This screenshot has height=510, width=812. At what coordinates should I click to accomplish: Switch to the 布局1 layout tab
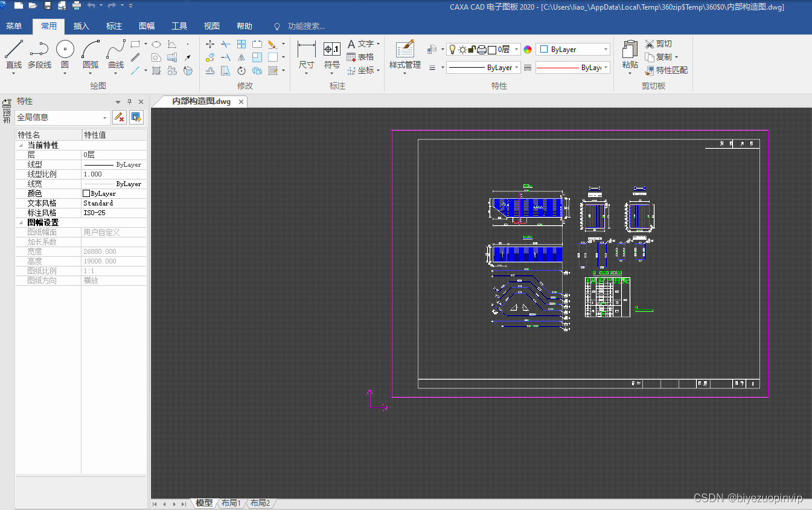231,503
